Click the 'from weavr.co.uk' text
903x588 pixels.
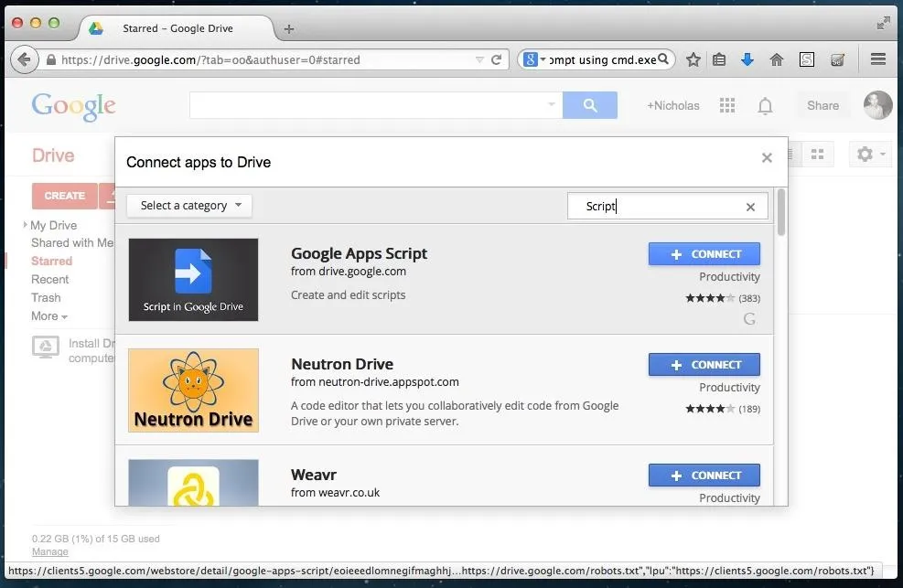coord(335,493)
